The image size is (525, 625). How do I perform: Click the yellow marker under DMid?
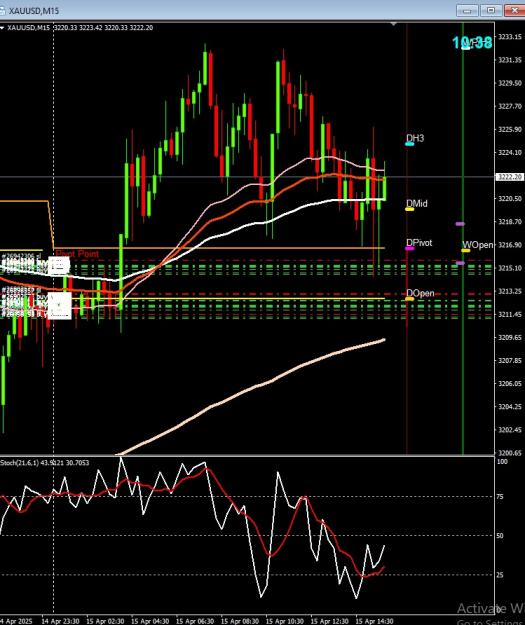click(410, 209)
